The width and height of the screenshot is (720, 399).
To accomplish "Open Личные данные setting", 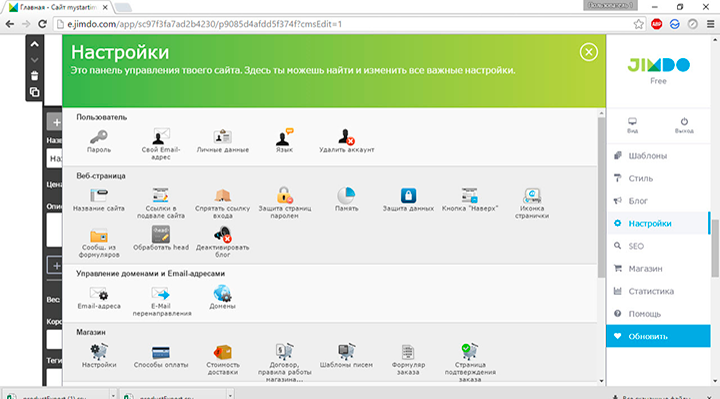I will click(223, 140).
